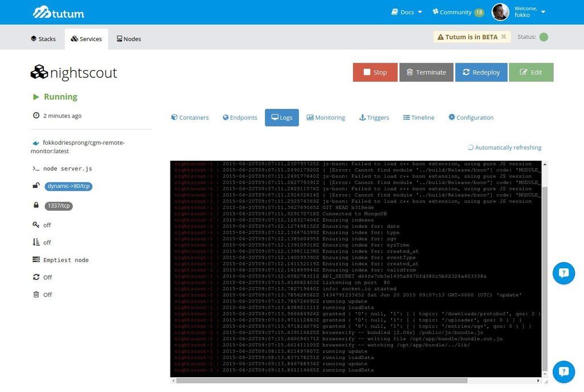Select the Logs tab
The image size is (584, 392).
(x=282, y=117)
